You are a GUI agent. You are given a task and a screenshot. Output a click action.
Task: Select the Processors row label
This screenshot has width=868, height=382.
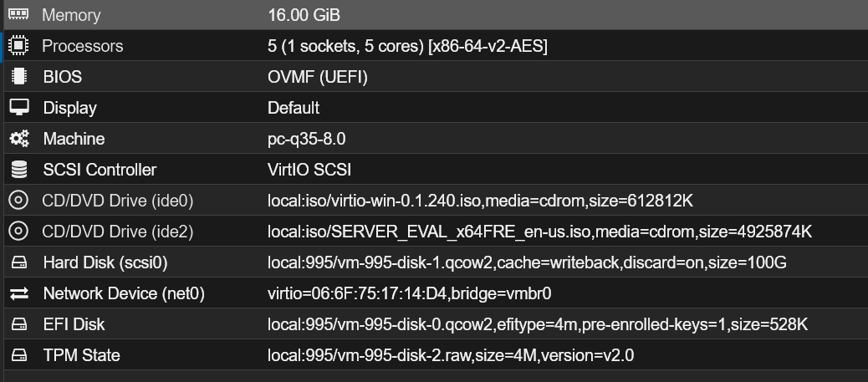[83, 46]
